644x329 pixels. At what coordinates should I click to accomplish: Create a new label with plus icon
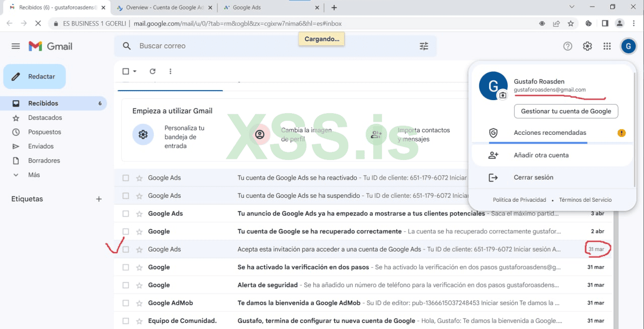[99, 199]
